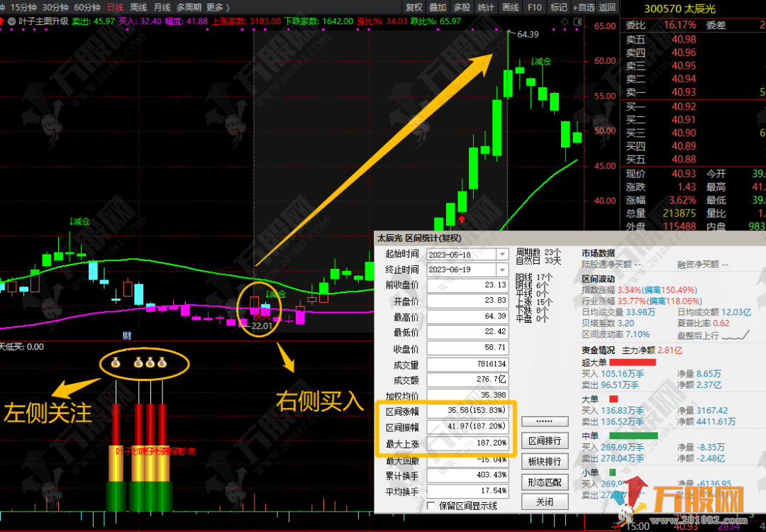Click the ↓减仓 signal near the 60.00 level
This screenshot has width=766, height=532.
(x=540, y=62)
